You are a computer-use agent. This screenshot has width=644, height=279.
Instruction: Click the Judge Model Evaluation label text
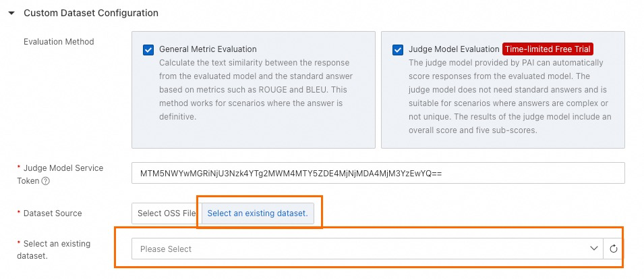point(454,49)
